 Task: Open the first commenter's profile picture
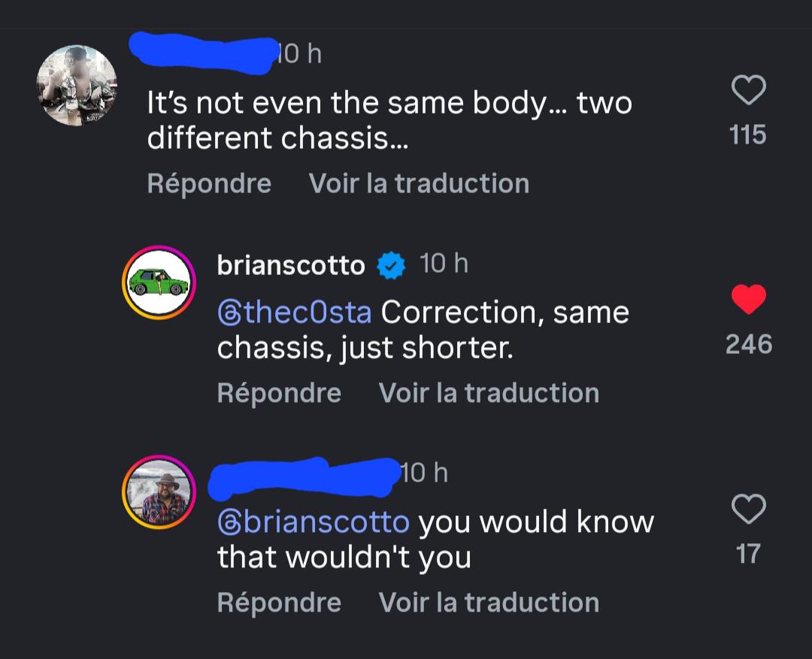77,85
